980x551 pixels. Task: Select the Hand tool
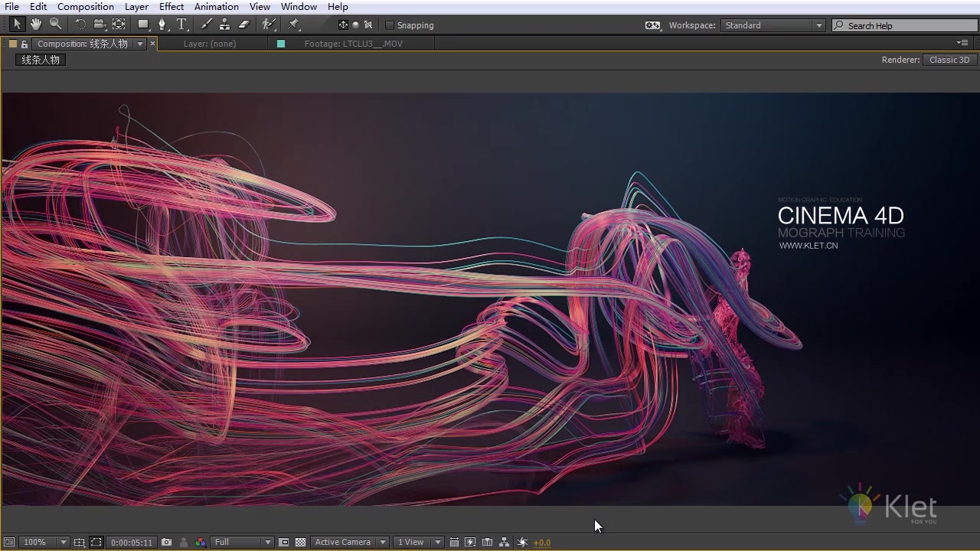pyautogui.click(x=36, y=24)
